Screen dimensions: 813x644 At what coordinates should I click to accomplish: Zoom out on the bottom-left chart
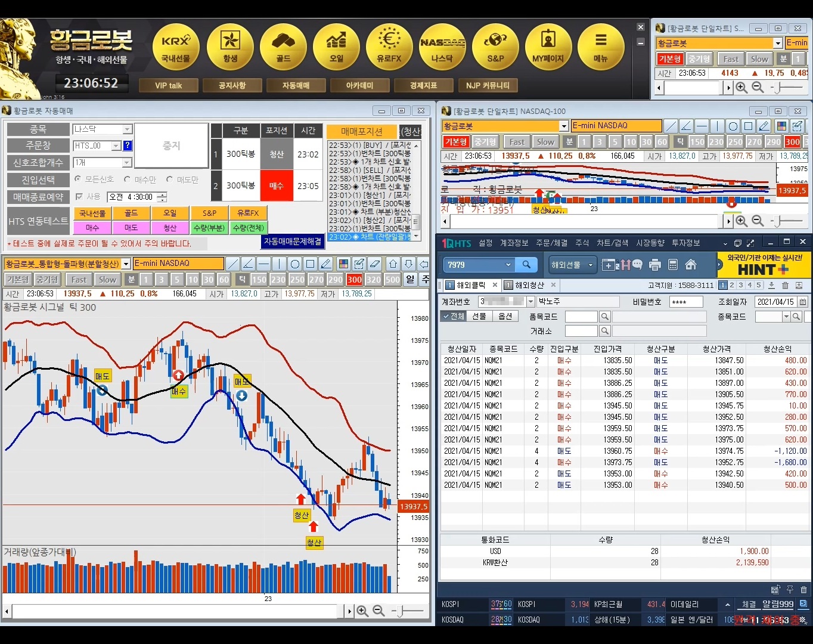coord(378,611)
